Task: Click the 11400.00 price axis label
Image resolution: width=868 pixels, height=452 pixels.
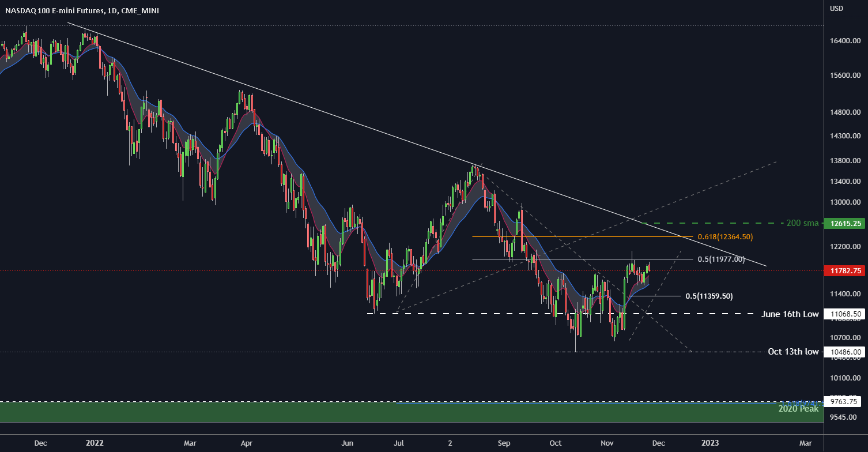Action: click(x=845, y=294)
